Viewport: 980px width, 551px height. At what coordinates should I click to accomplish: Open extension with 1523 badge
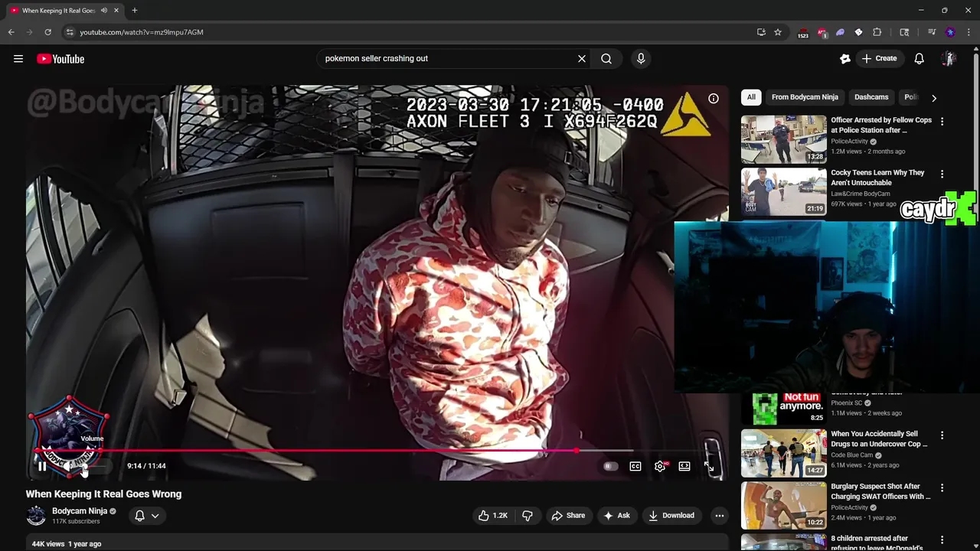coord(802,33)
